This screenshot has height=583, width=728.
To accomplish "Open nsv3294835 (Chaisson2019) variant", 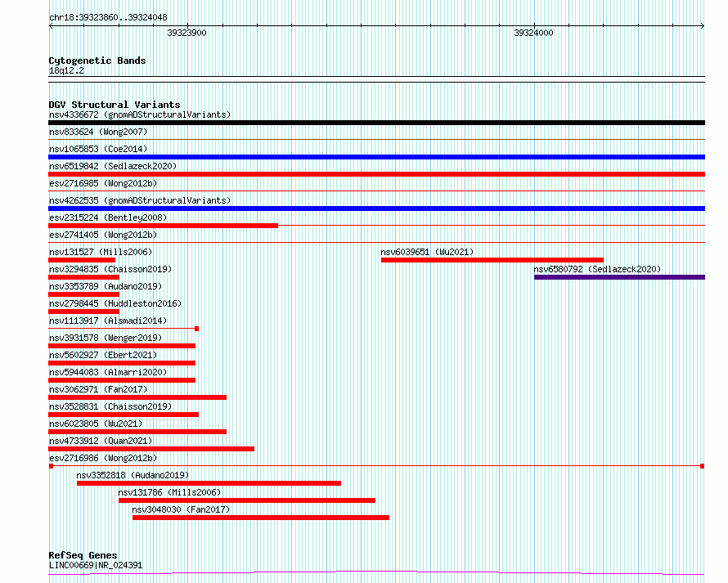I will pos(110,269).
